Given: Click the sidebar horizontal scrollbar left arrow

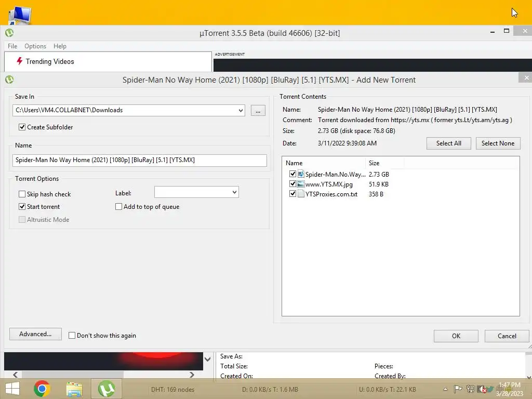Looking at the screenshot, I should 16,375.
